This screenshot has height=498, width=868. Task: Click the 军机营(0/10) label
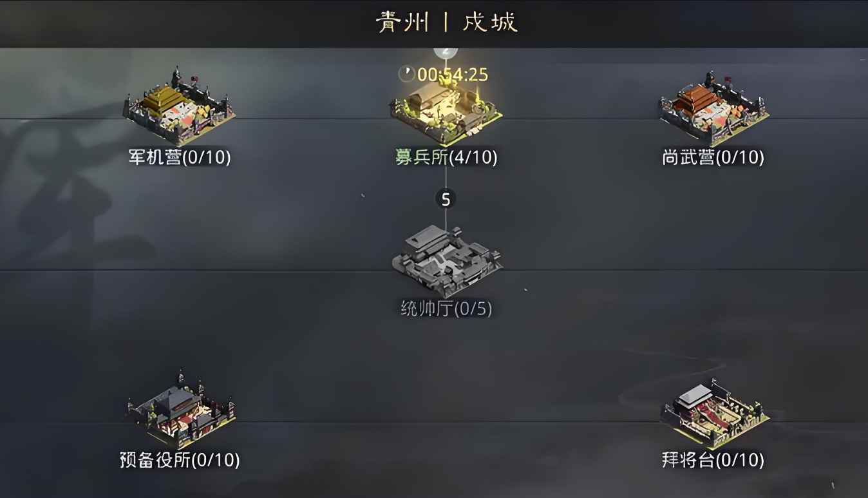pos(179,157)
